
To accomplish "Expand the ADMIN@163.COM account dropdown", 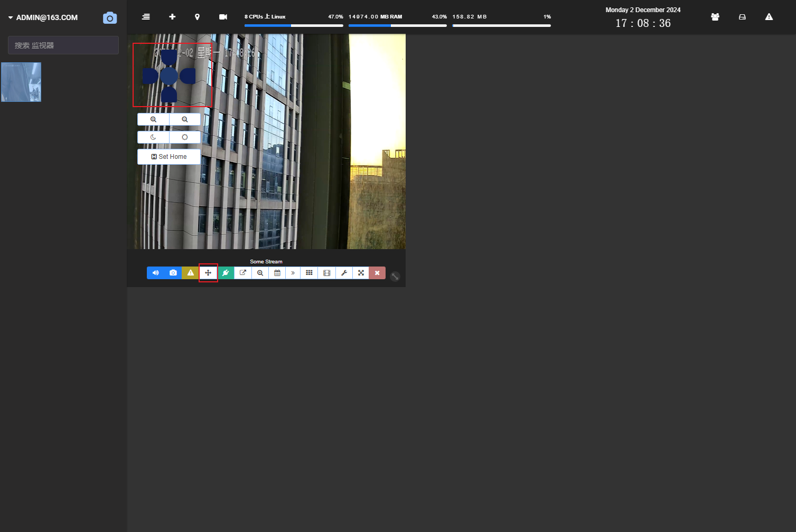I will (x=43, y=17).
